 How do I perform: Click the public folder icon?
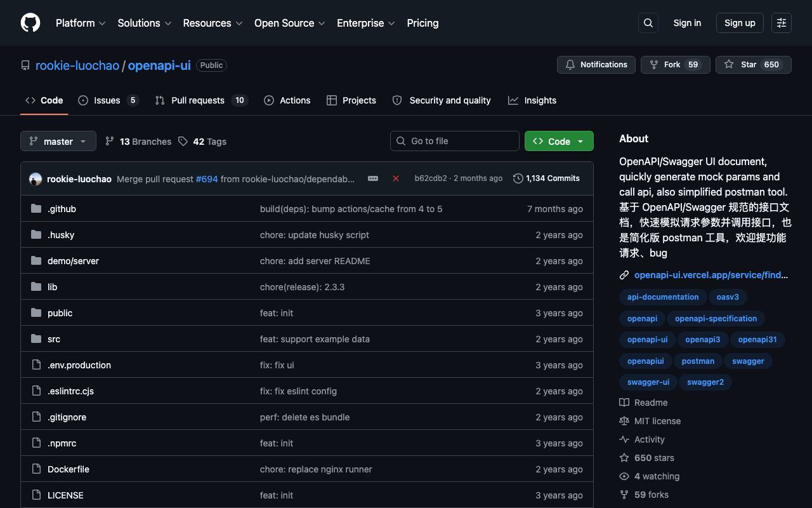tap(36, 313)
